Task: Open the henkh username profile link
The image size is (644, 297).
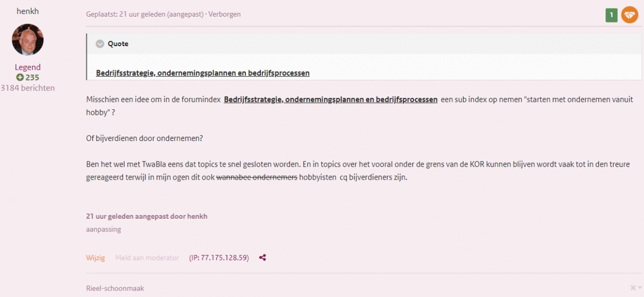Action: click(x=27, y=11)
